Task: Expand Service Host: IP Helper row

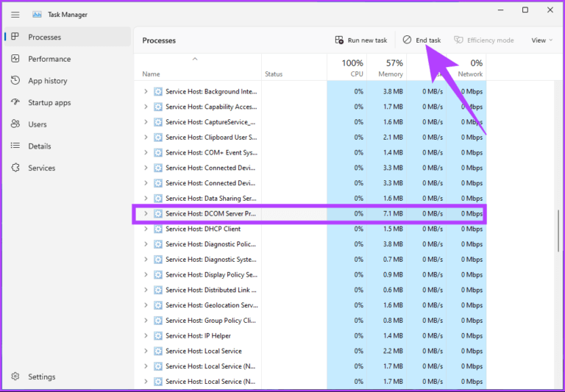Action: 146,335
